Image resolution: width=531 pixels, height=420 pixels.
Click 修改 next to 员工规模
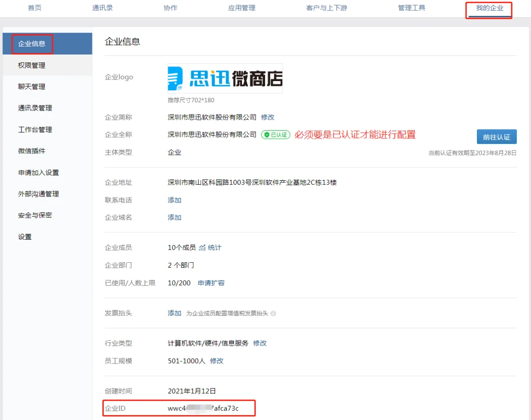(217, 361)
